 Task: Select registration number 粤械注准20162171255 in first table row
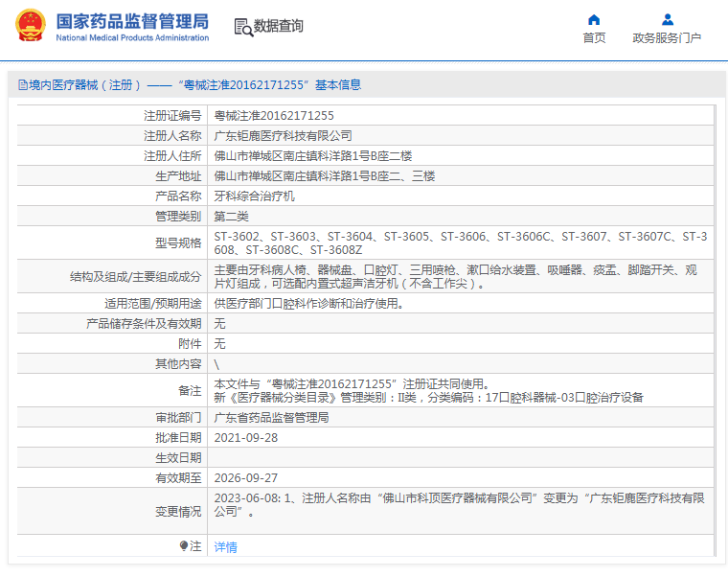[x=274, y=116]
